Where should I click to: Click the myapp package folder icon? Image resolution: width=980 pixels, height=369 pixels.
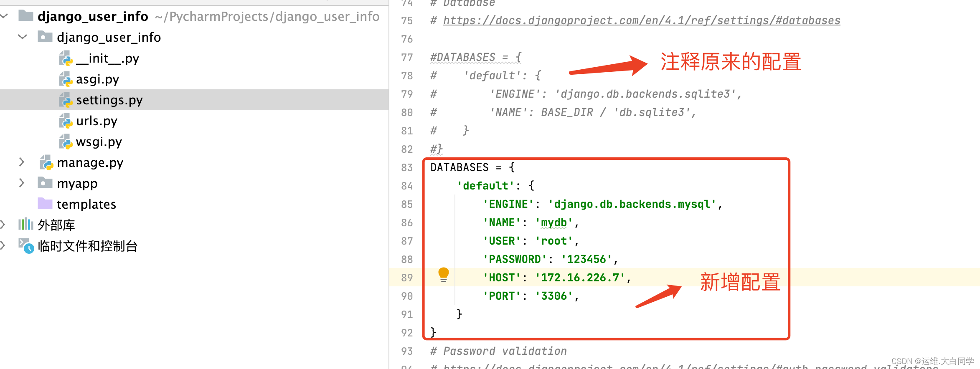coord(45,183)
